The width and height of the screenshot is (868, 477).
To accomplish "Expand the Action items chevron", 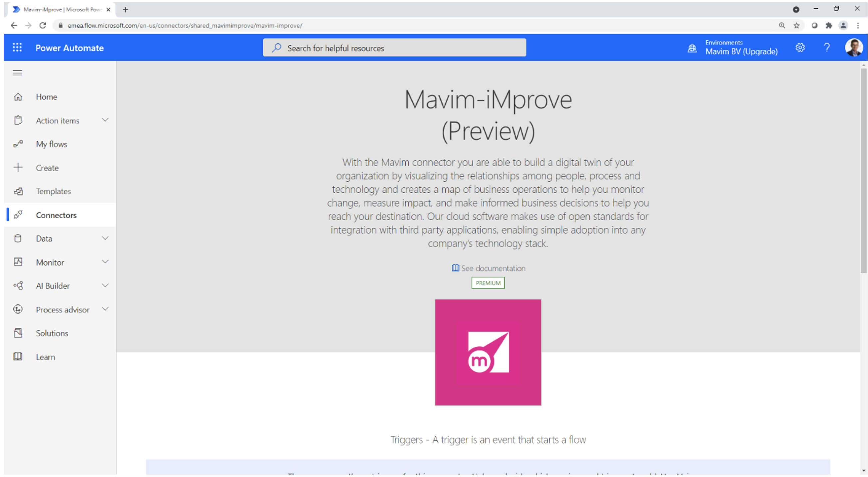I will pos(105,120).
